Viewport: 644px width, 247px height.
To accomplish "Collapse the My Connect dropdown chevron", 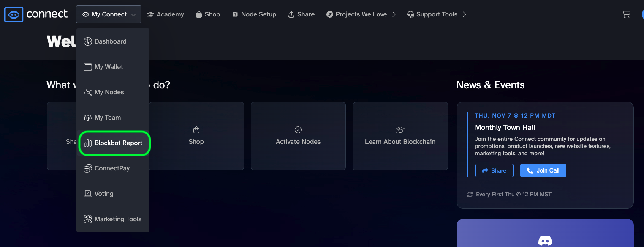I will (x=133, y=15).
